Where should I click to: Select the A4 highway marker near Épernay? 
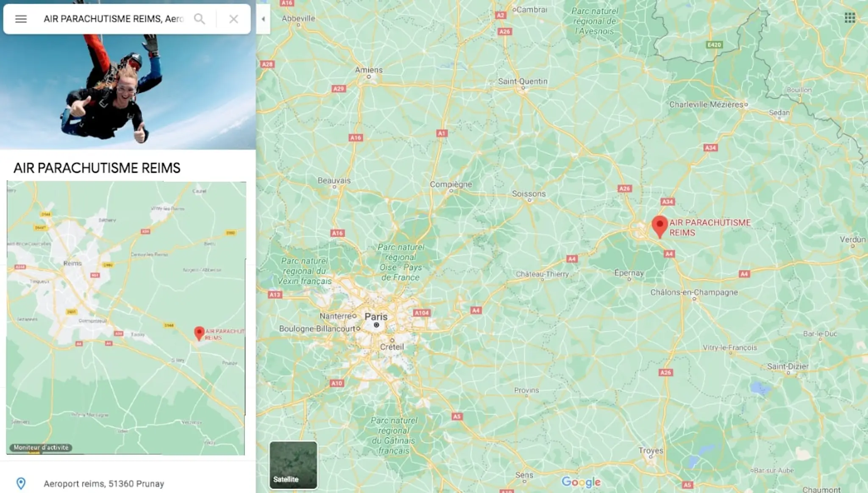coord(669,254)
